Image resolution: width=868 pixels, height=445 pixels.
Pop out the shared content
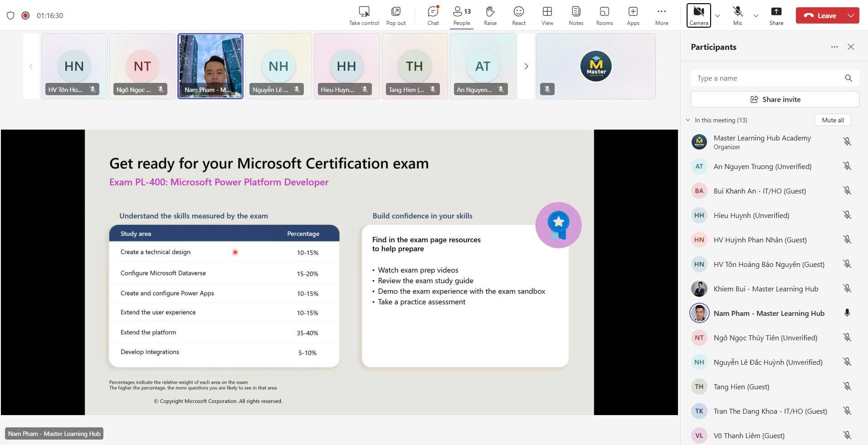[x=395, y=15]
